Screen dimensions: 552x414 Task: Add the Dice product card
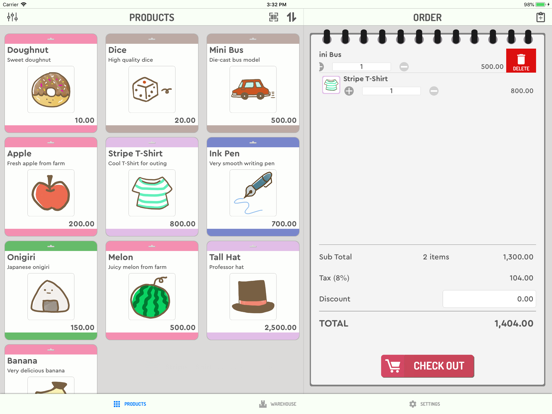(x=152, y=83)
